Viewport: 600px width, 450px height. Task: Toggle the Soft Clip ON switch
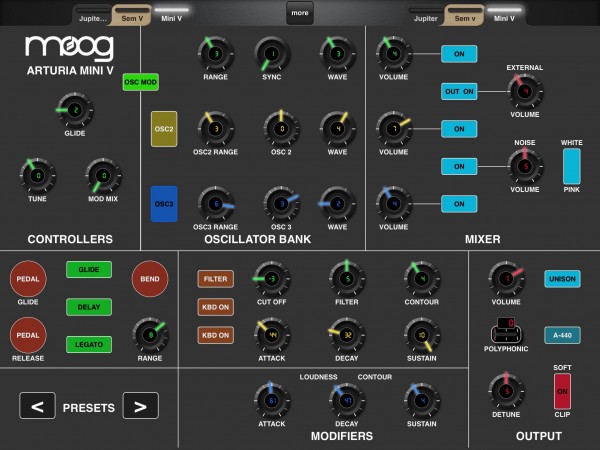pyautogui.click(x=562, y=391)
